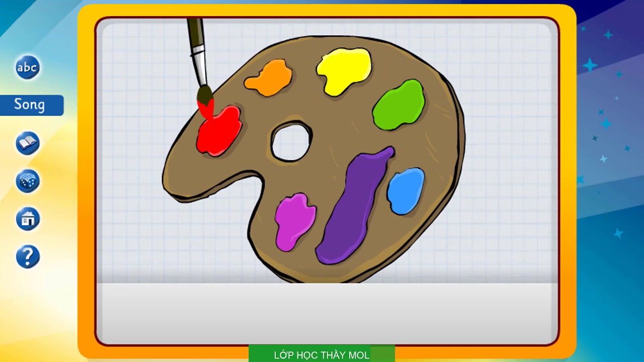Pick the green paint blob
Screen dimensions: 644x362
pyautogui.click(x=399, y=105)
